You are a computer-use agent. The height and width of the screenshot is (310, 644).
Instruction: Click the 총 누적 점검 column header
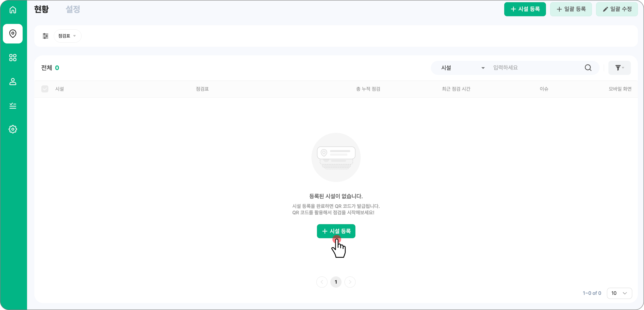[x=368, y=89]
